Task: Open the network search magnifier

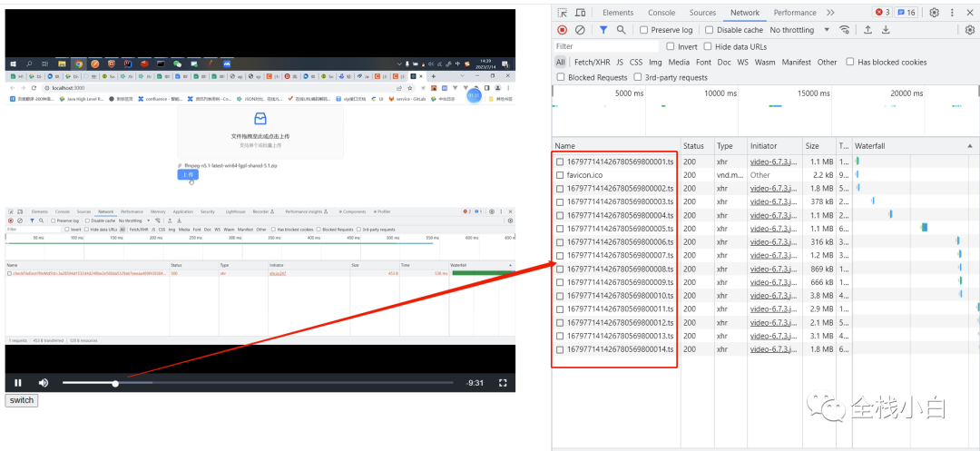Action: pyautogui.click(x=621, y=30)
